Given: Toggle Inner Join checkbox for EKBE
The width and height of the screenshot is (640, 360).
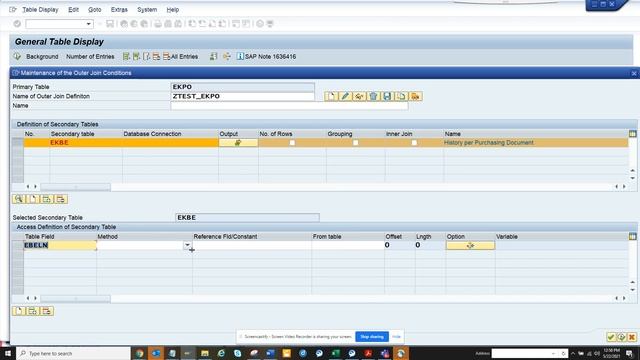Looking at the screenshot, I should point(414,143).
